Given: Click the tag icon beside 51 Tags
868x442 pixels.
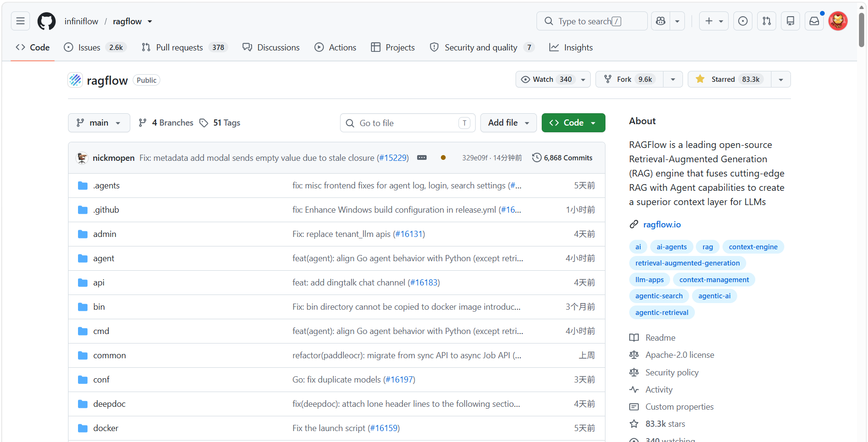Looking at the screenshot, I should coord(204,123).
